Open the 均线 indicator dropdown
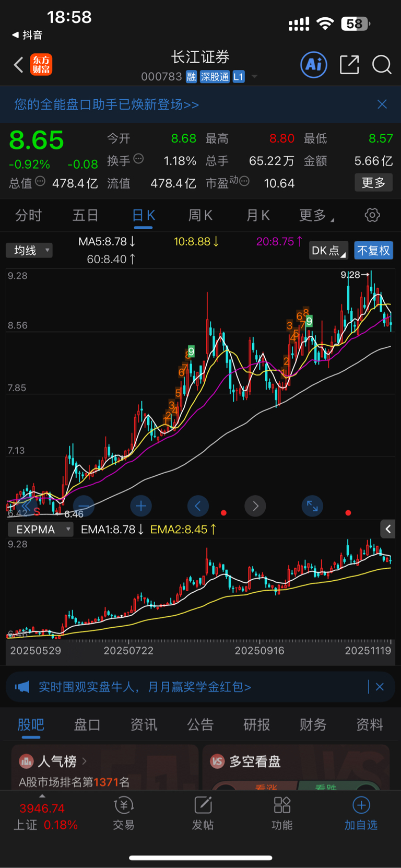 coord(29,250)
